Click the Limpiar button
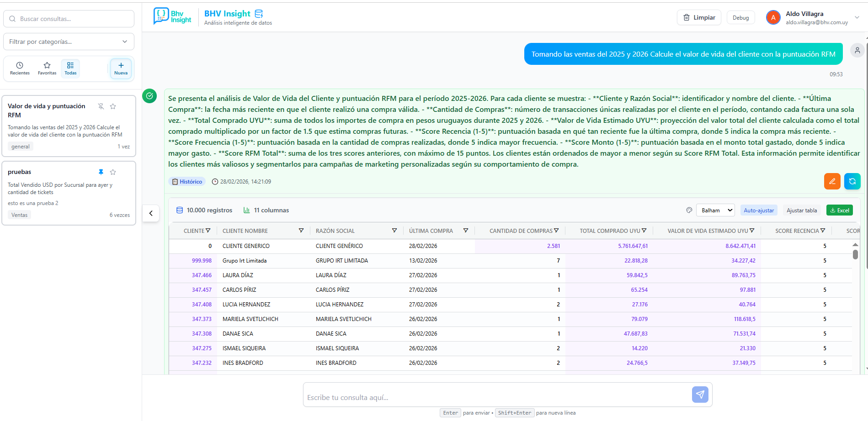Screen dimensions: 868x421 click(x=699, y=18)
